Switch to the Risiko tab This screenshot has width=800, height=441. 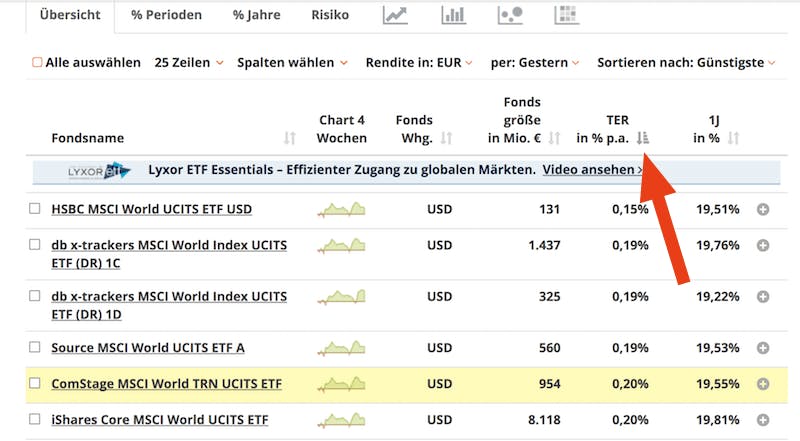pos(330,15)
